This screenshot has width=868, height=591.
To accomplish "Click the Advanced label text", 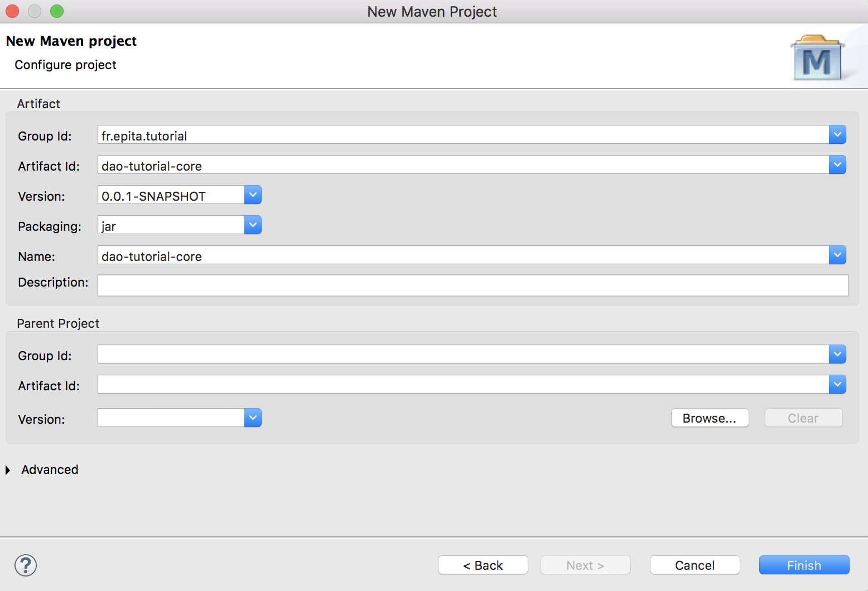I will click(x=50, y=470).
